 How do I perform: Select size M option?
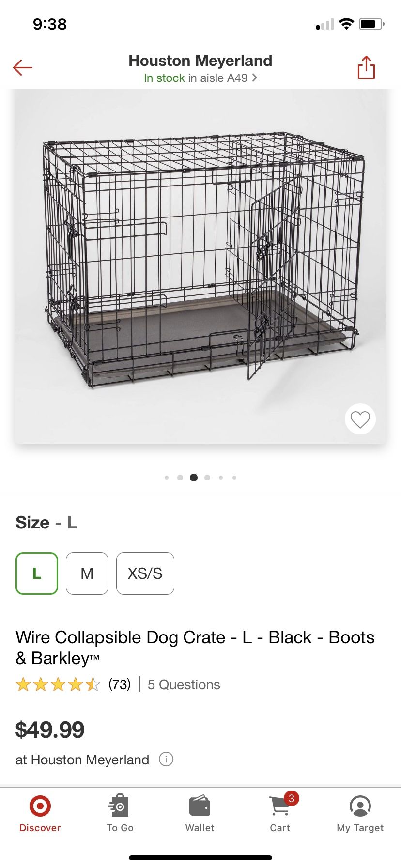tap(87, 573)
